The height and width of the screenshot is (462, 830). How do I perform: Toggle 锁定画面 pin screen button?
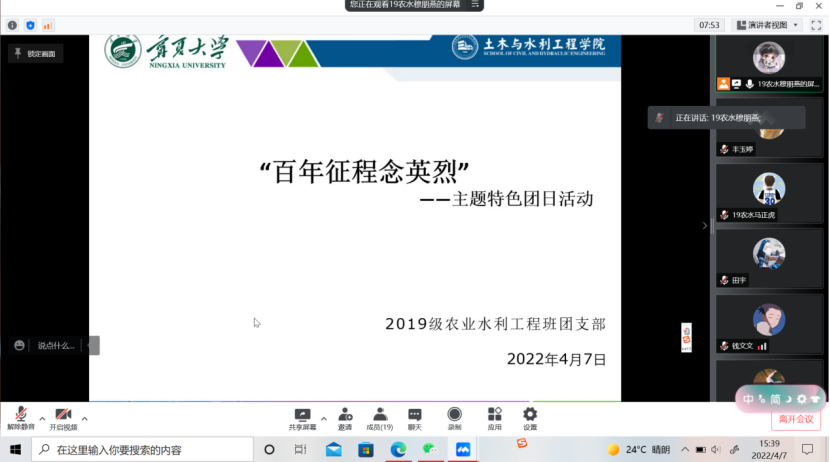[x=35, y=53]
